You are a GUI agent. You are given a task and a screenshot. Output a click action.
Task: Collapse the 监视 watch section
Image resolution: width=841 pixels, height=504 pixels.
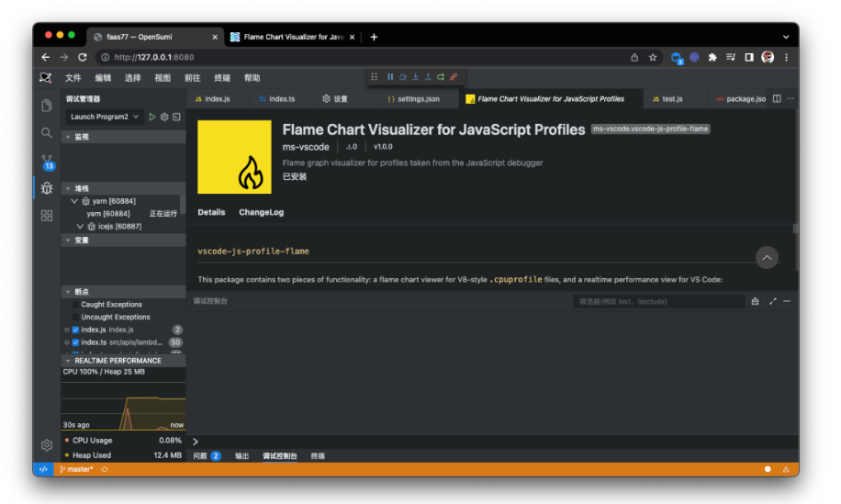click(123, 137)
